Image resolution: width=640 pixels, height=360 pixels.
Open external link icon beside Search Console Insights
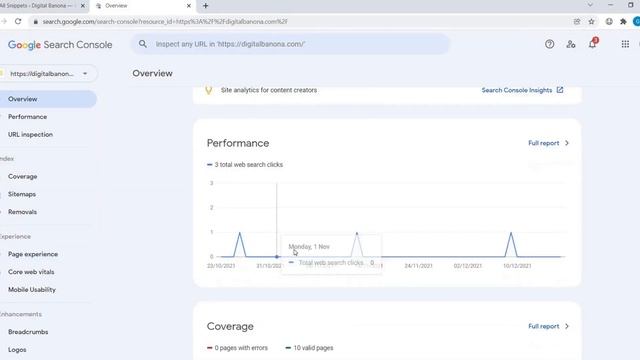point(560,90)
